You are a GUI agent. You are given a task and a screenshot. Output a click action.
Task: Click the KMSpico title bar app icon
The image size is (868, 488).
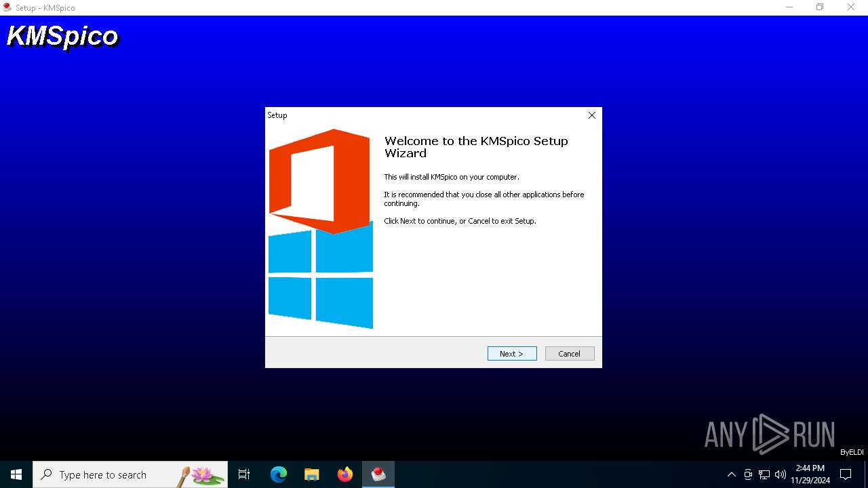pos(7,7)
